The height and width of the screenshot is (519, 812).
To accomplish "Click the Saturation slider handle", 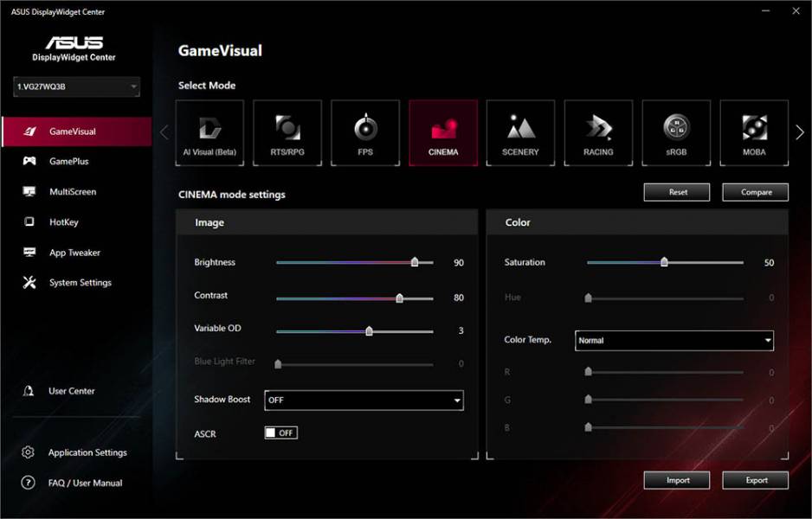I will coord(665,262).
